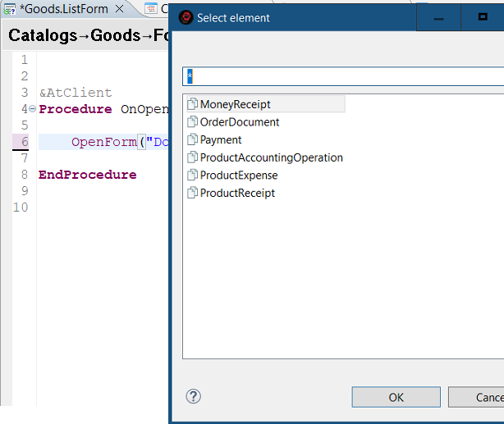Click the OrderDocument file icon
The height and width of the screenshot is (424, 504).
192,122
